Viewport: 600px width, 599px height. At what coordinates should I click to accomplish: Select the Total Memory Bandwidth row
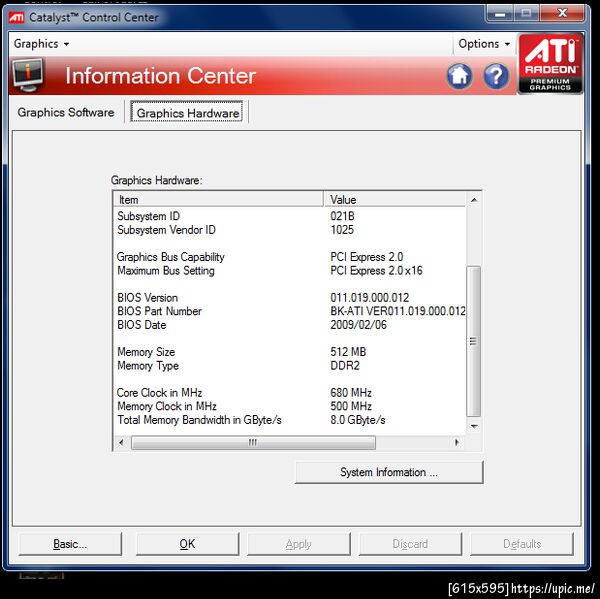point(290,420)
